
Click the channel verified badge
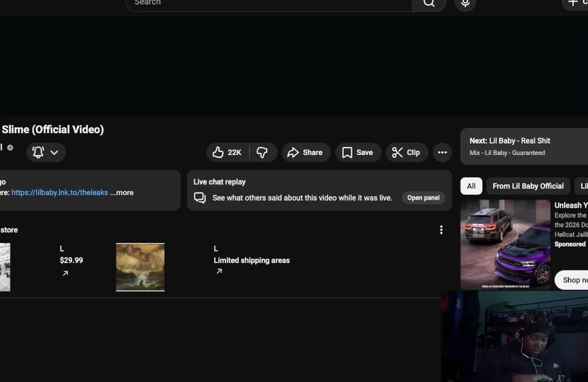click(x=10, y=147)
